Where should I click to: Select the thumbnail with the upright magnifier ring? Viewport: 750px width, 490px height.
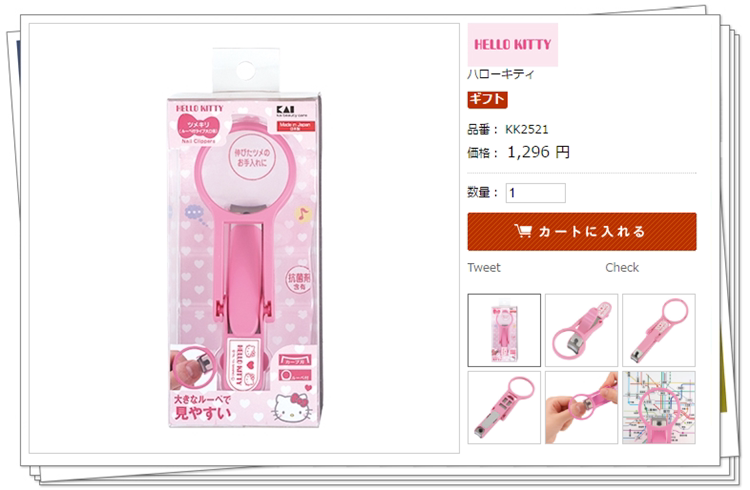[x=659, y=330]
